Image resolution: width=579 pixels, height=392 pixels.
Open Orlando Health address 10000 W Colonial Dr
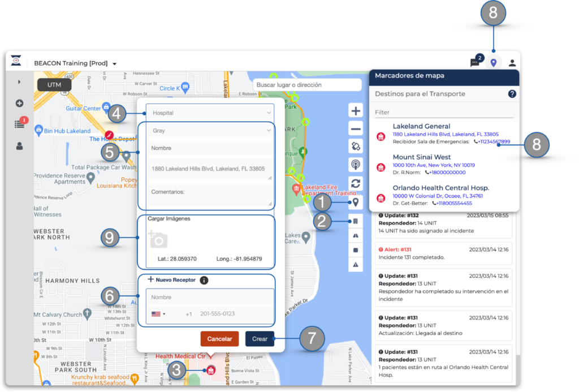pos(438,196)
